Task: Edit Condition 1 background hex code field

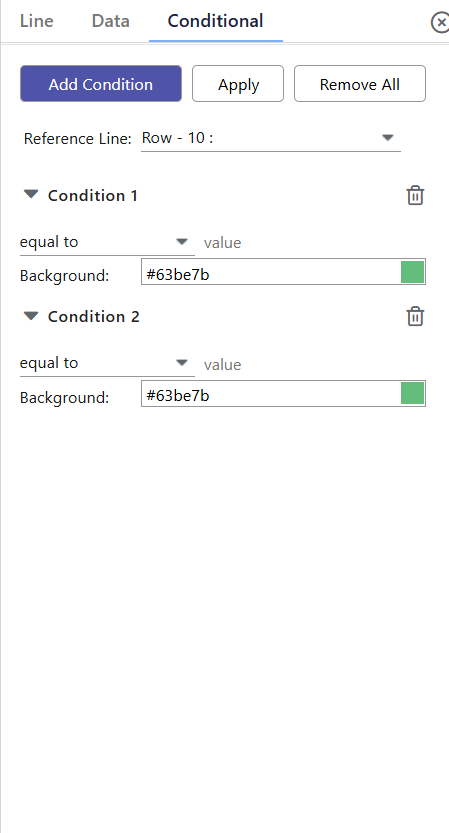Action: click(271, 274)
